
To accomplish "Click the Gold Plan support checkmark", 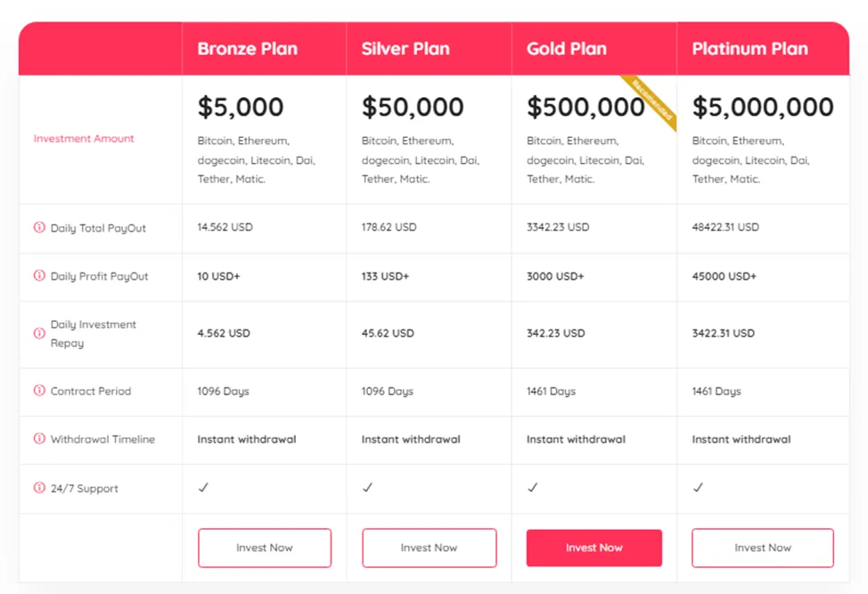I will coord(533,487).
